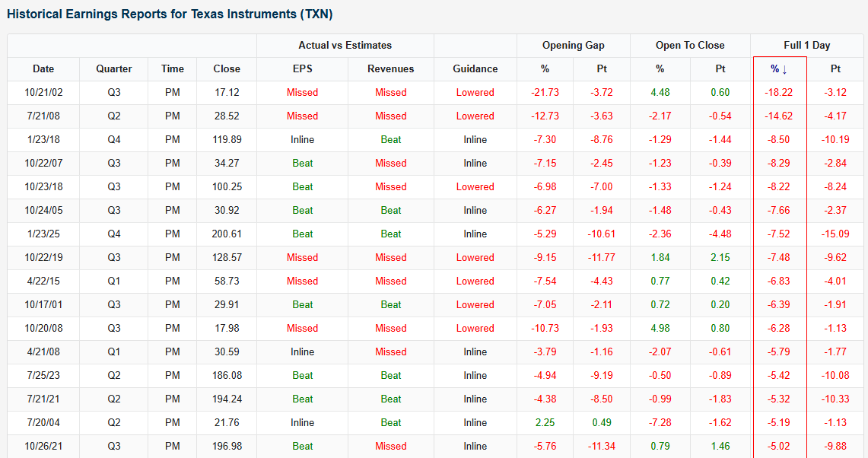Click the -15.09 full day points value
The height and width of the screenshot is (458, 868).
pyautogui.click(x=835, y=234)
